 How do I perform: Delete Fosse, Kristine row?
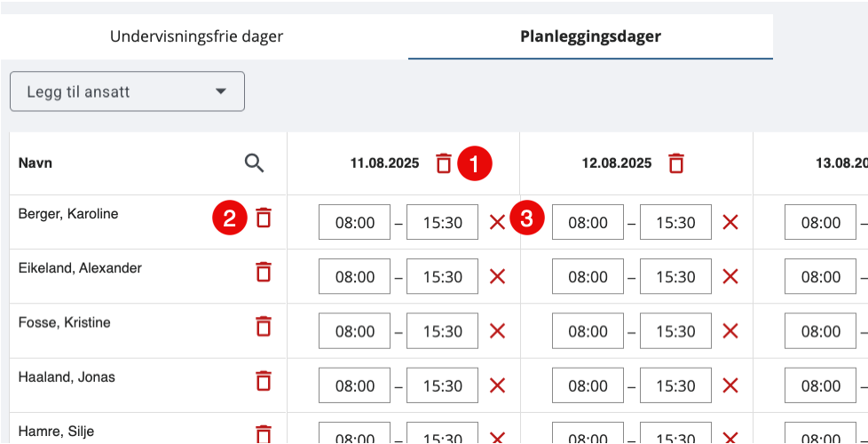[264, 326]
